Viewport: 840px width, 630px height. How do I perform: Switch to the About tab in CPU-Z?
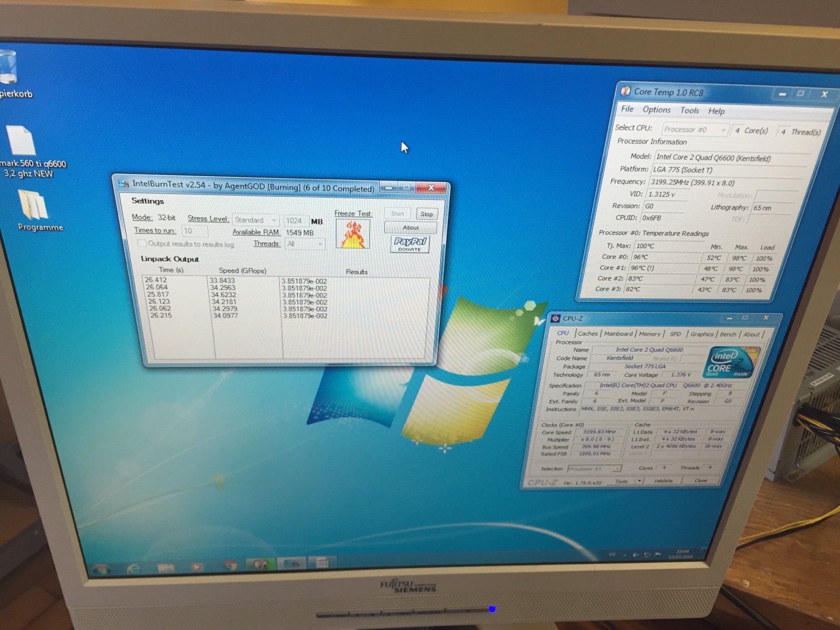coord(751,334)
